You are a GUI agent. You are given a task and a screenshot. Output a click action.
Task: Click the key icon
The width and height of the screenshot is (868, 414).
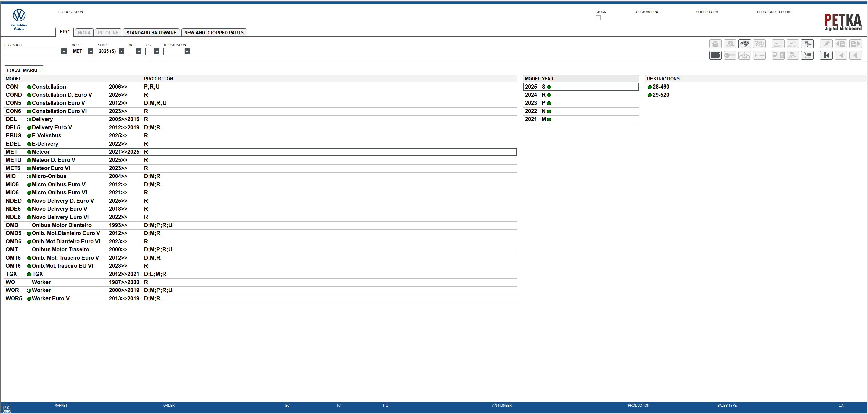pos(730,55)
